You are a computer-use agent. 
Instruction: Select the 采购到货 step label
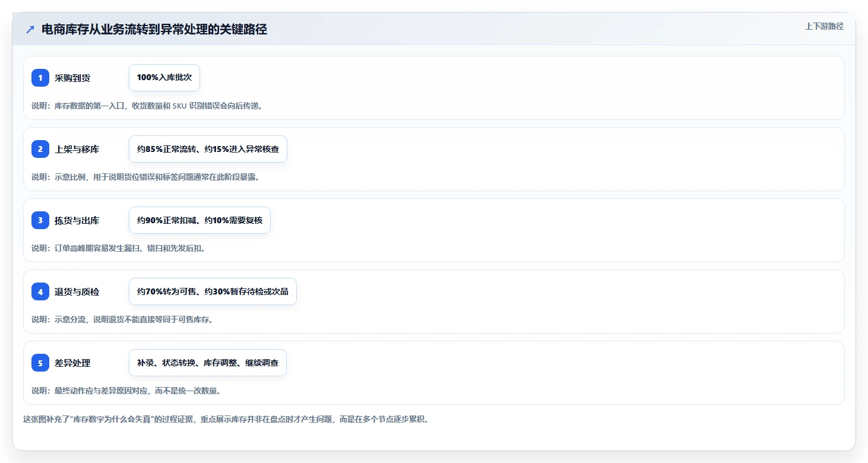(x=72, y=78)
